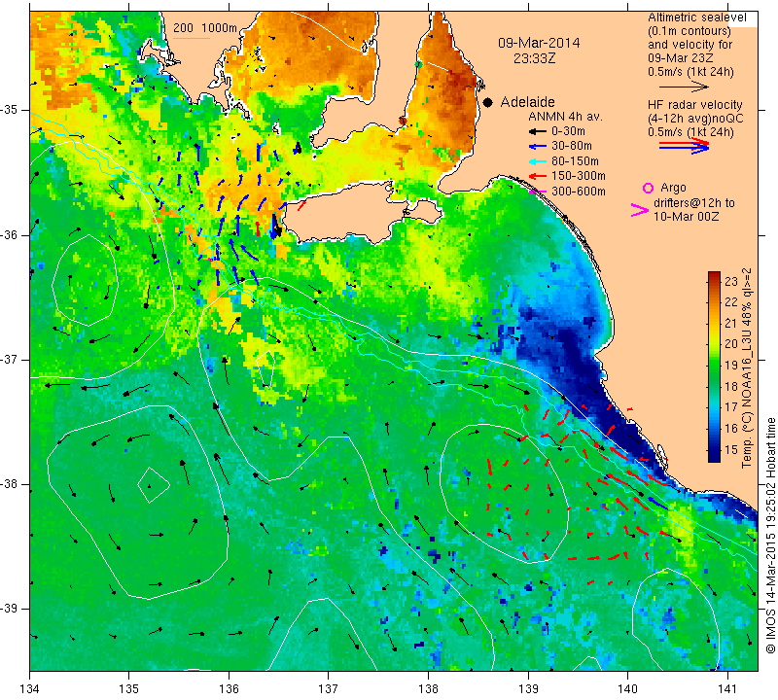Click the '(0.1m contours)' legend line

690,31
